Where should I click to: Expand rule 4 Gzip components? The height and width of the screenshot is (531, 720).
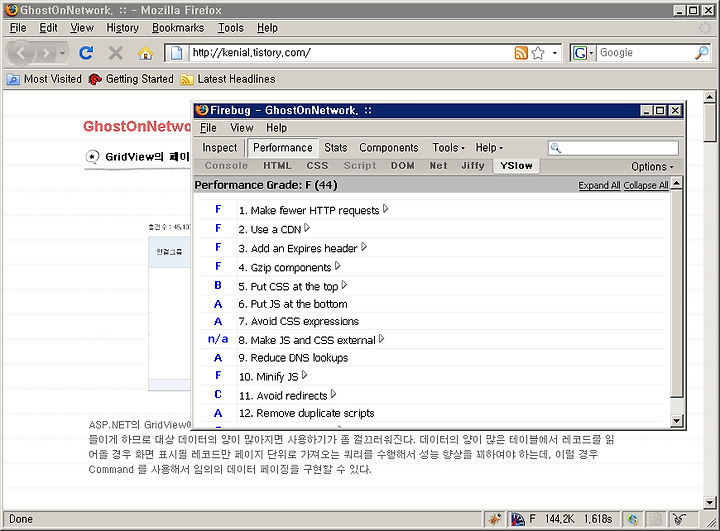point(338,266)
